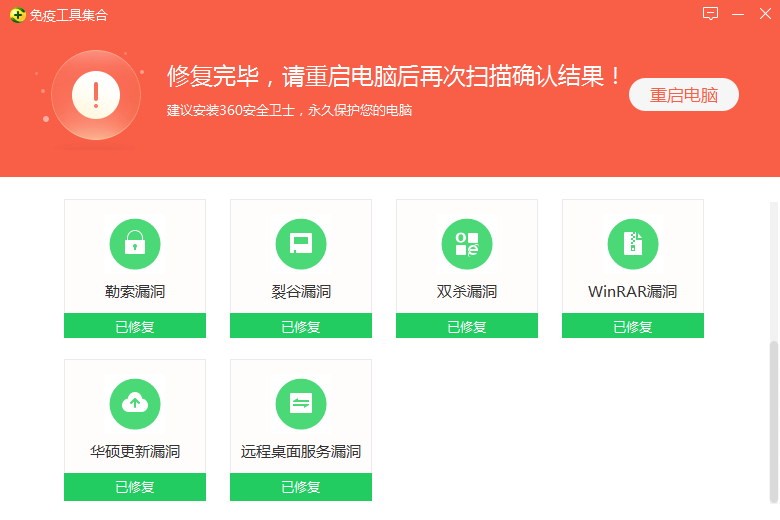Click the red exclamation warning icon
This screenshot has height=520, width=780.
96,95
